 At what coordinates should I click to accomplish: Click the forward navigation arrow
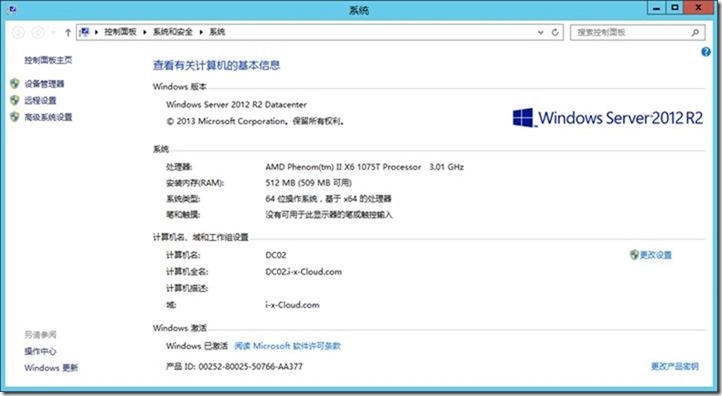click(x=38, y=32)
